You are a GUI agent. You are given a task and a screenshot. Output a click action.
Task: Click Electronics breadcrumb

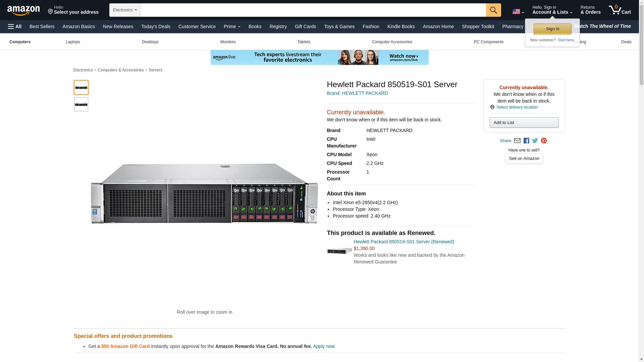[x=83, y=70]
